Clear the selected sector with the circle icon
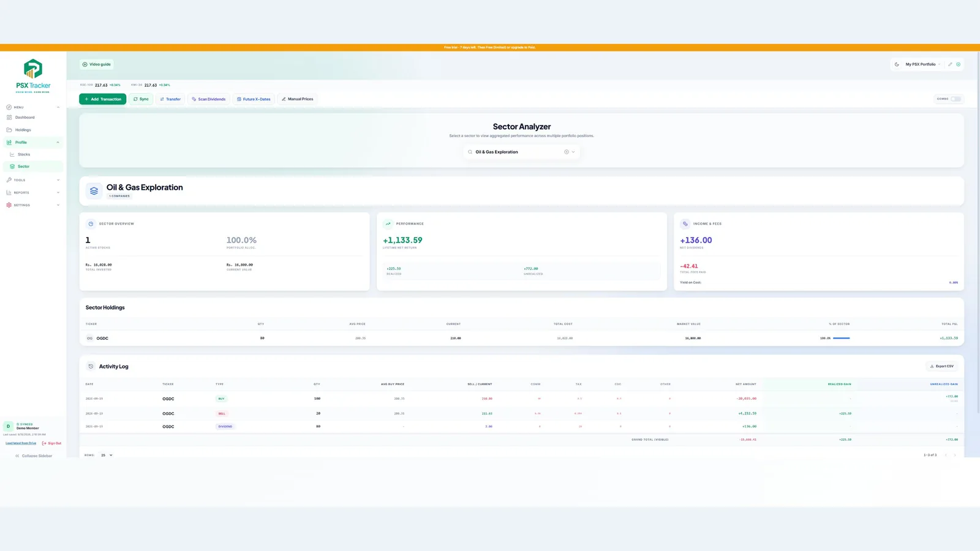 point(567,152)
